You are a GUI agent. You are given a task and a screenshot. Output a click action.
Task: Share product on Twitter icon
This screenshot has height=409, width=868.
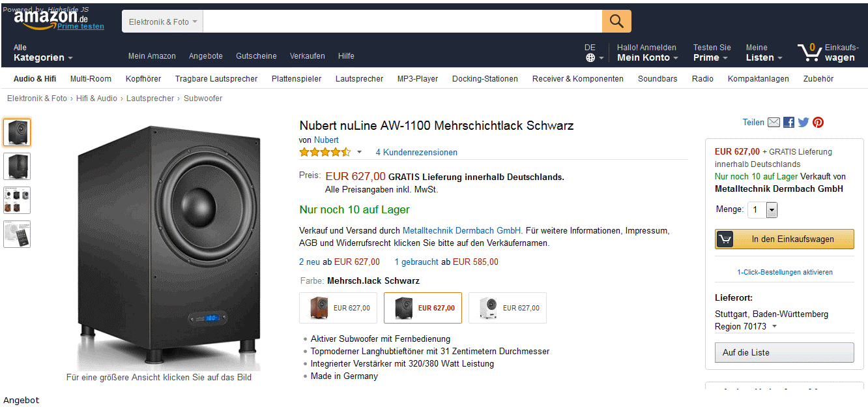click(803, 122)
